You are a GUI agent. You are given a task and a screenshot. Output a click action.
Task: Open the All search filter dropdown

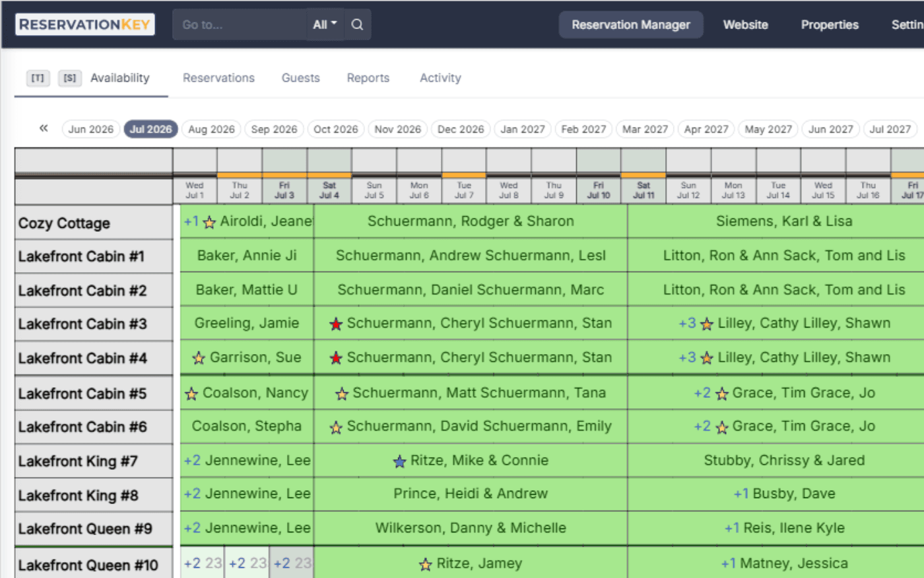(323, 24)
